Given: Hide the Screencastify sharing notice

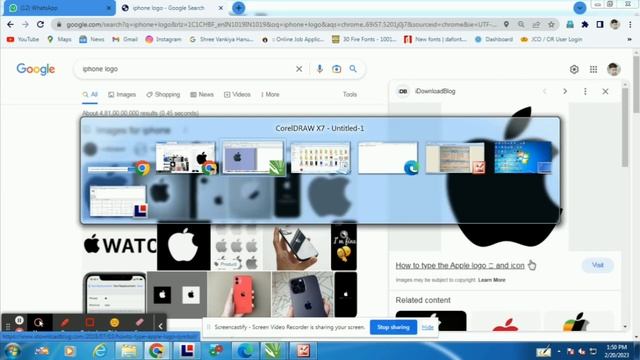Looking at the screenshot, I should pos(427,327).
